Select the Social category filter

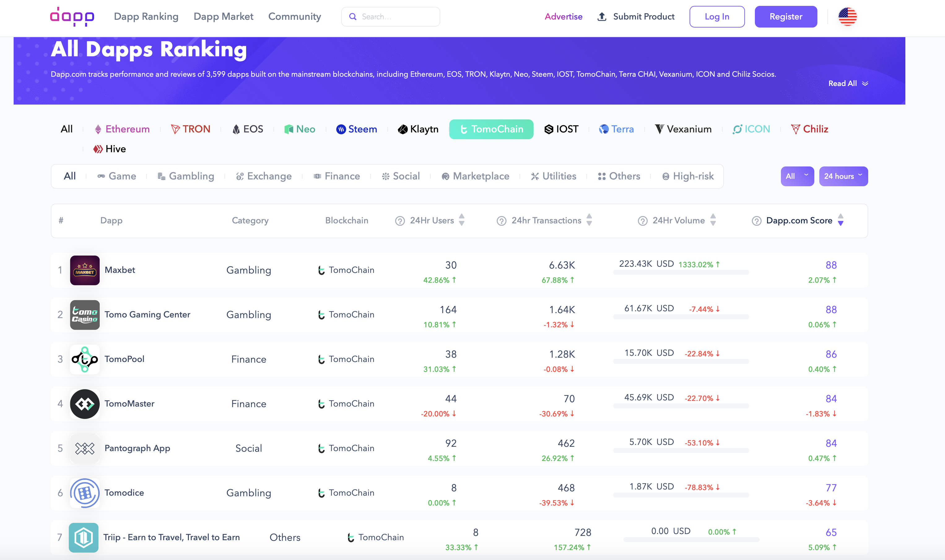401,176
